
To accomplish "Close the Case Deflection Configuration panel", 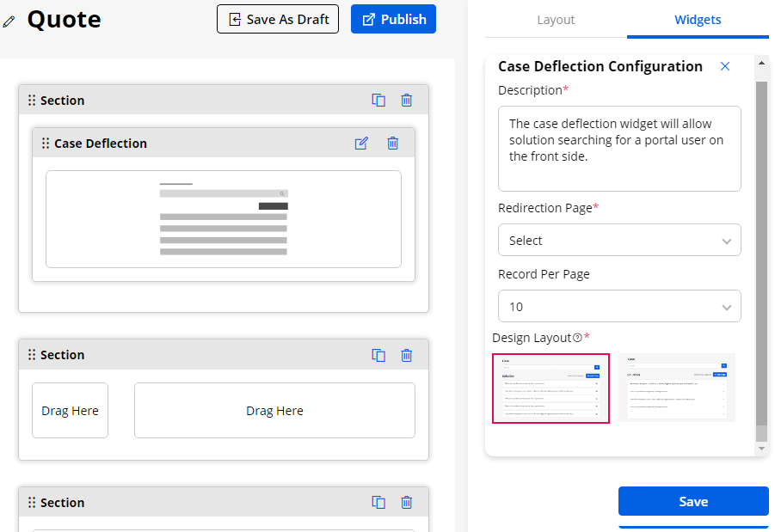I will (x=724, y=66).
